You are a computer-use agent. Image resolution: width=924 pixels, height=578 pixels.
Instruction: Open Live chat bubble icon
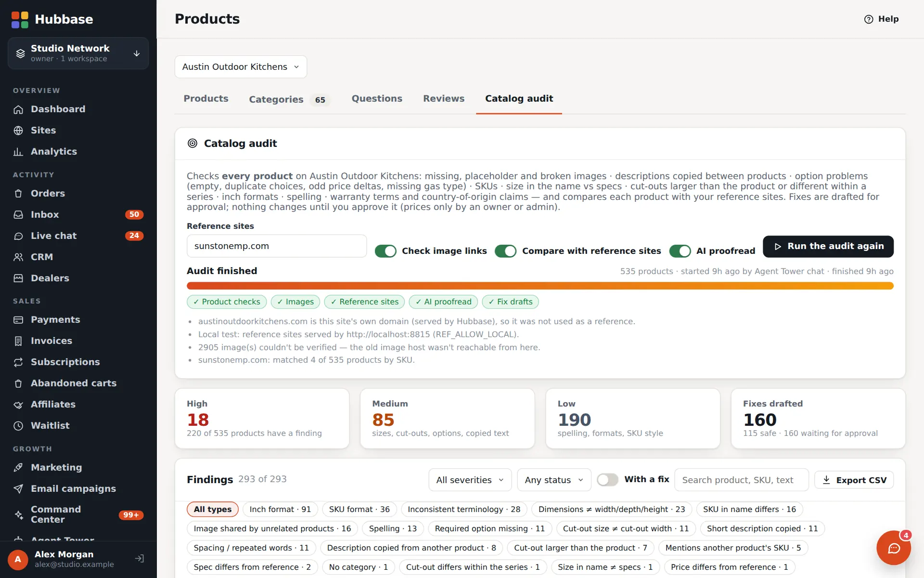pos(18,236)
